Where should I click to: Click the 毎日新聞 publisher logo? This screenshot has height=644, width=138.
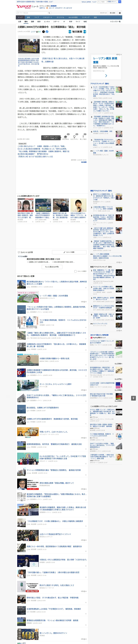(x=77, y=32)
